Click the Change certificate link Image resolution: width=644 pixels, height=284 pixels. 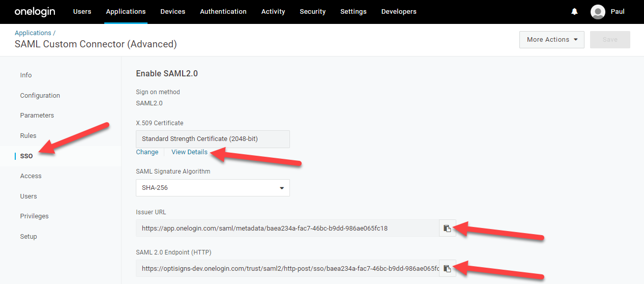147,152
